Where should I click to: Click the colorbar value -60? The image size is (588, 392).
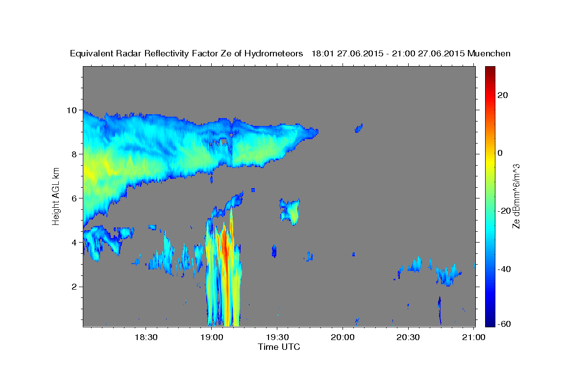coord(504,324)
